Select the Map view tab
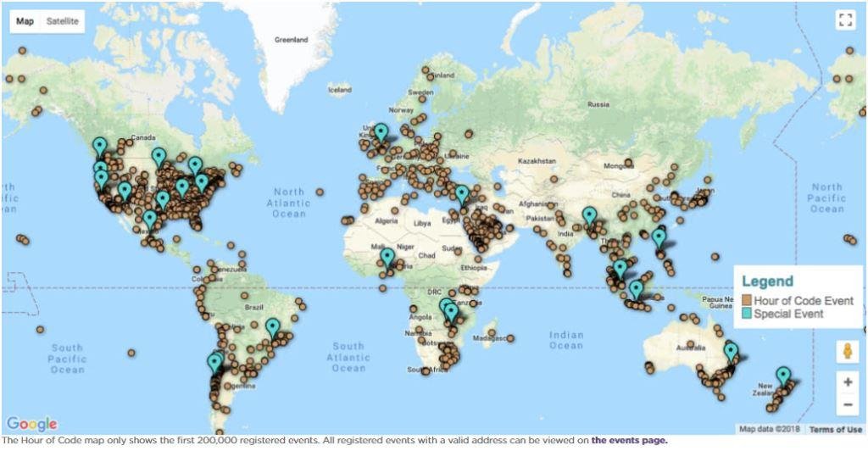 pyautogui.click(x=25, y=21)
